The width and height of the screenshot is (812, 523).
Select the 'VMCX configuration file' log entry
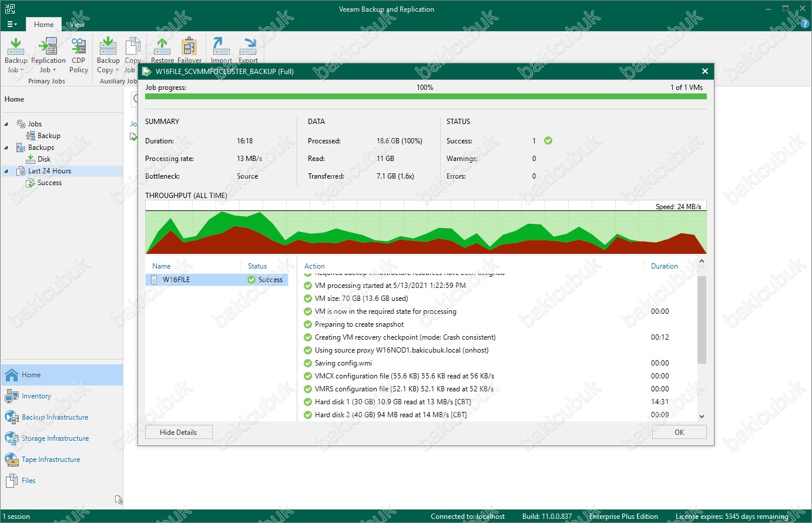pyautogui.click(x=404, y=376)
